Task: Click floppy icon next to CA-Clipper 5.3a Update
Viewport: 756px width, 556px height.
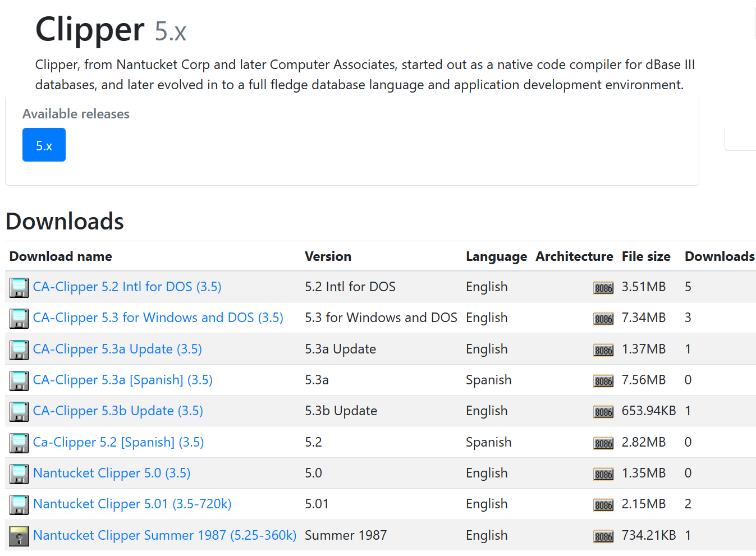Action: [19, 350]
